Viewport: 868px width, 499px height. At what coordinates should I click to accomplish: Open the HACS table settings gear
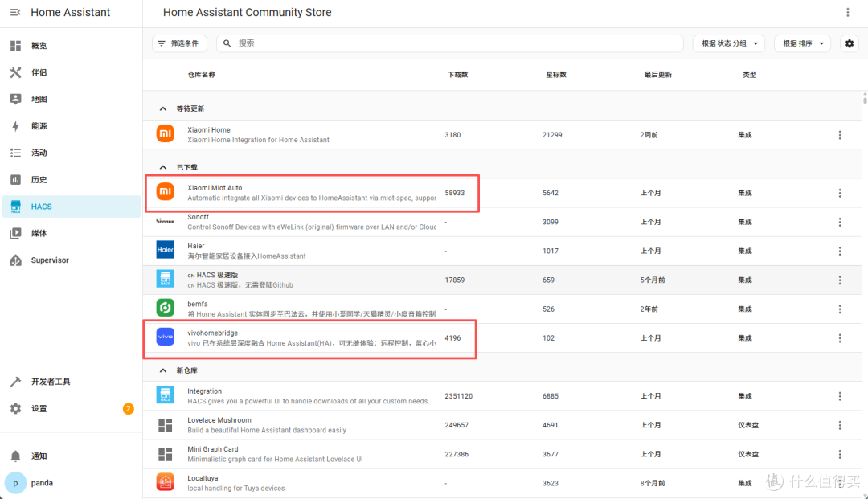850,43
